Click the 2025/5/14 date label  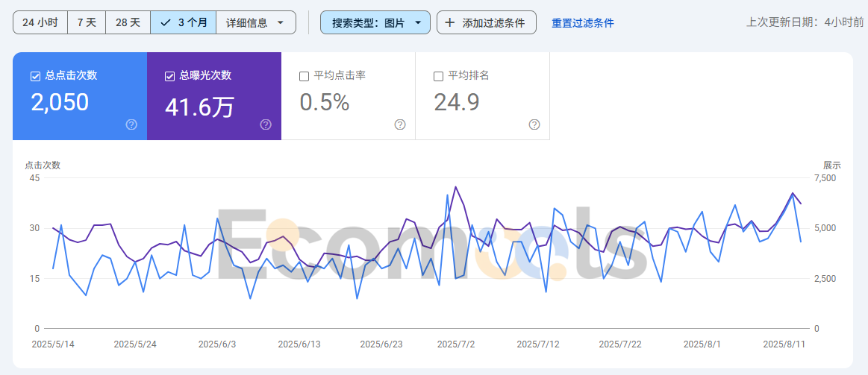53,344
